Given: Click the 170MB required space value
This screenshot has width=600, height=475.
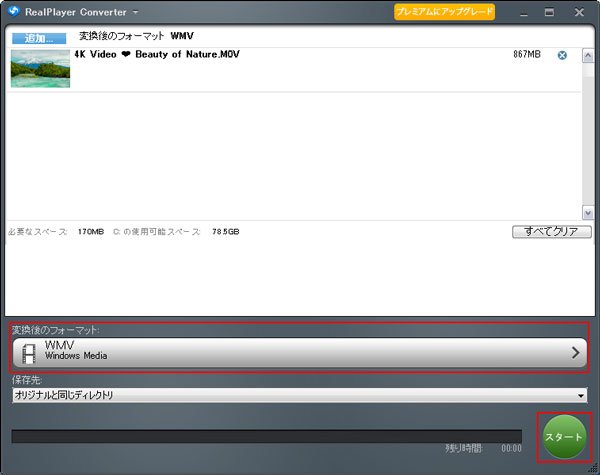Looking at the screenshot, I should 91,232.
